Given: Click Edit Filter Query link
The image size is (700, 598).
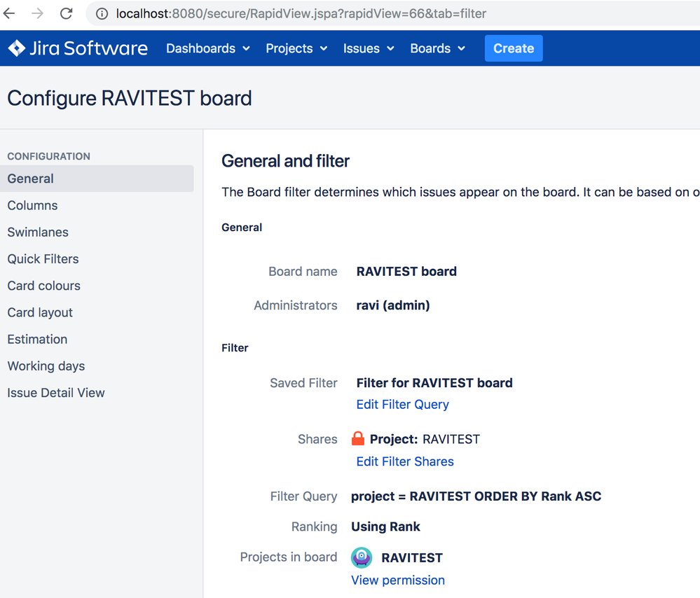Looking at the screenshot, I should 402,404.
